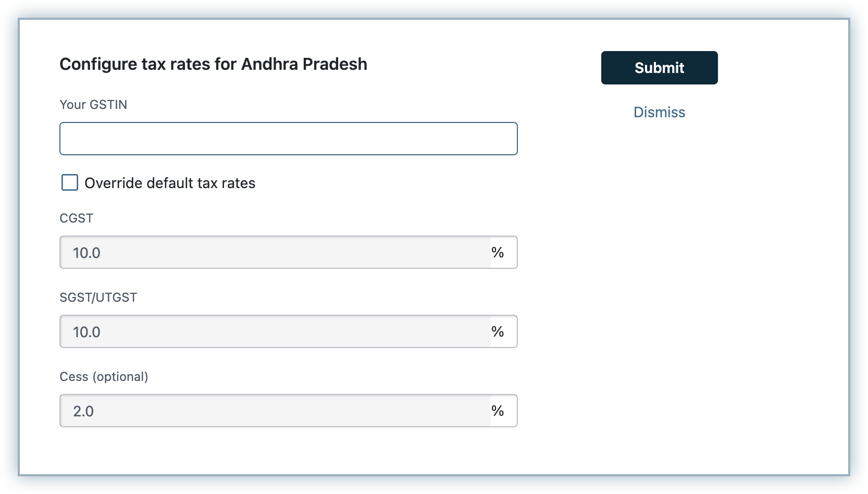
Task: Click the 'Cess (optional)' label
Action: pyautogui.click(x=104, y=377)
